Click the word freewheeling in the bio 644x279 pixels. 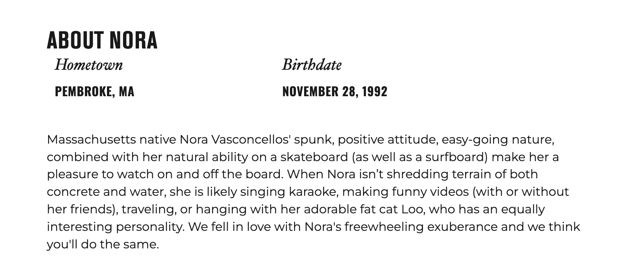(x=384, y=227)
